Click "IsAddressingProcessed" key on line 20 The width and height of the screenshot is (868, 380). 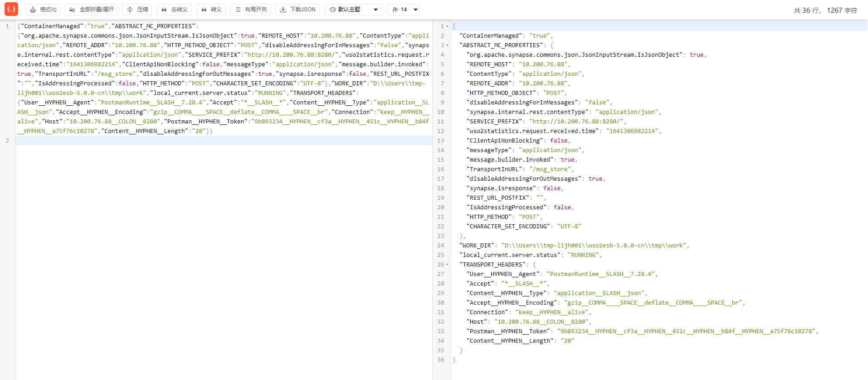(507, 207)
